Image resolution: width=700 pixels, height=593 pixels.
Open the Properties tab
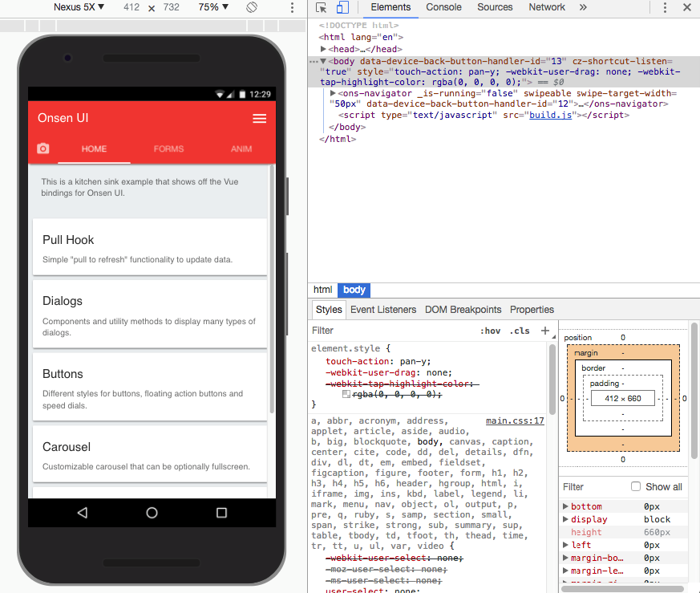pos(532,310)
